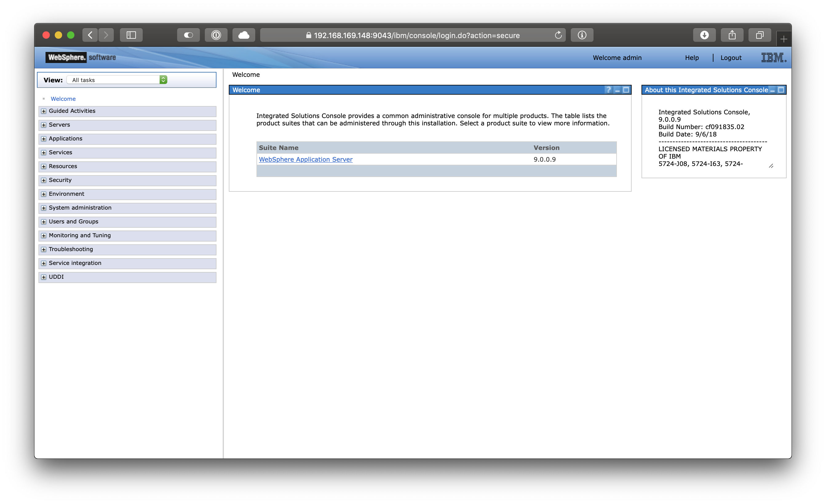This screenshot has width=826, height=504.
Task: Click WebSphere Application Server suite link
Action: pyautogui.click(x=306, y=159)
